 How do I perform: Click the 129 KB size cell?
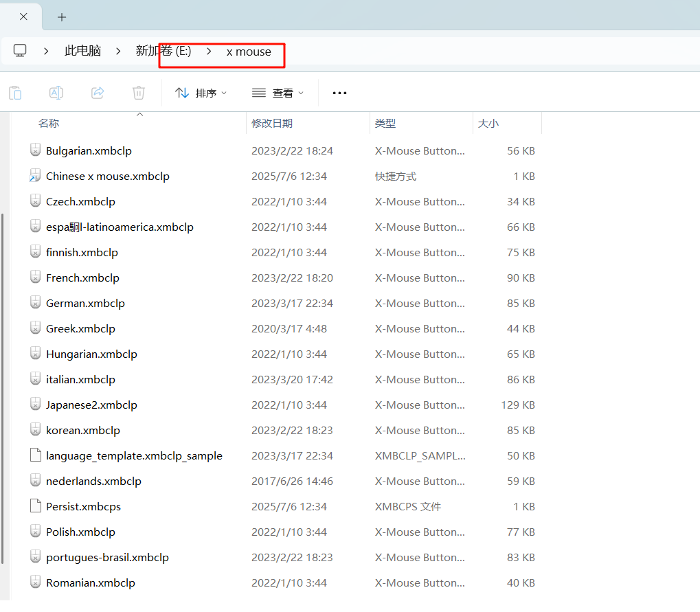(518, 405)
